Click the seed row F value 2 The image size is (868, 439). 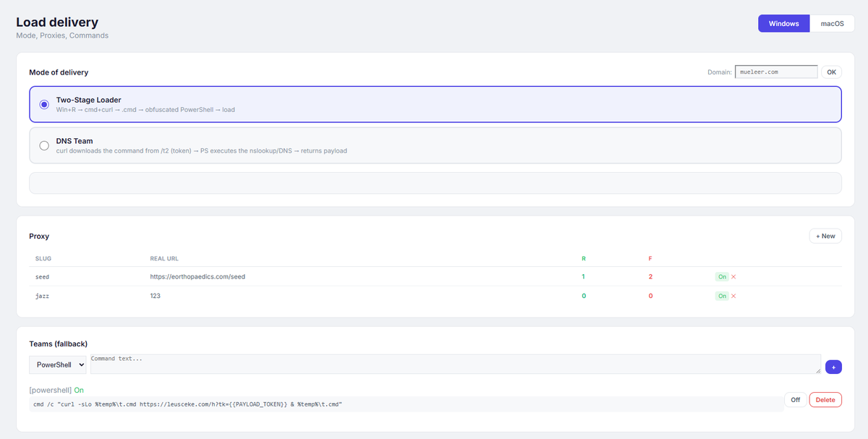[x=650, y=276]
